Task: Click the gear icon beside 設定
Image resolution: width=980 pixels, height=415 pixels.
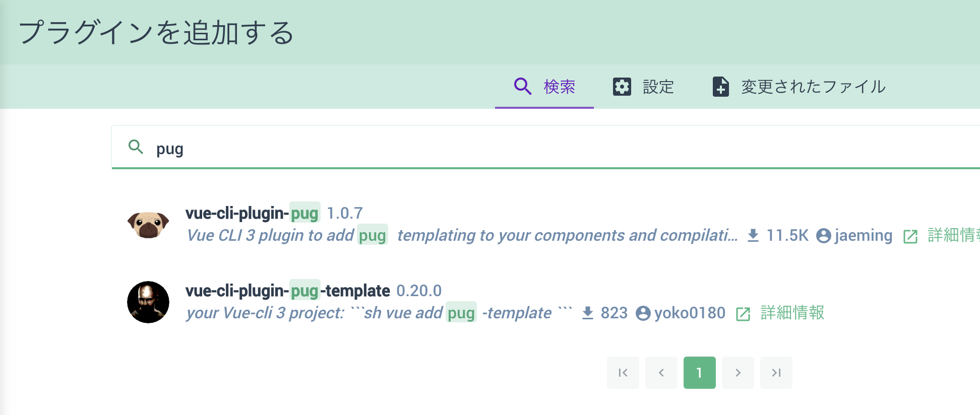Action: (622, 86)
